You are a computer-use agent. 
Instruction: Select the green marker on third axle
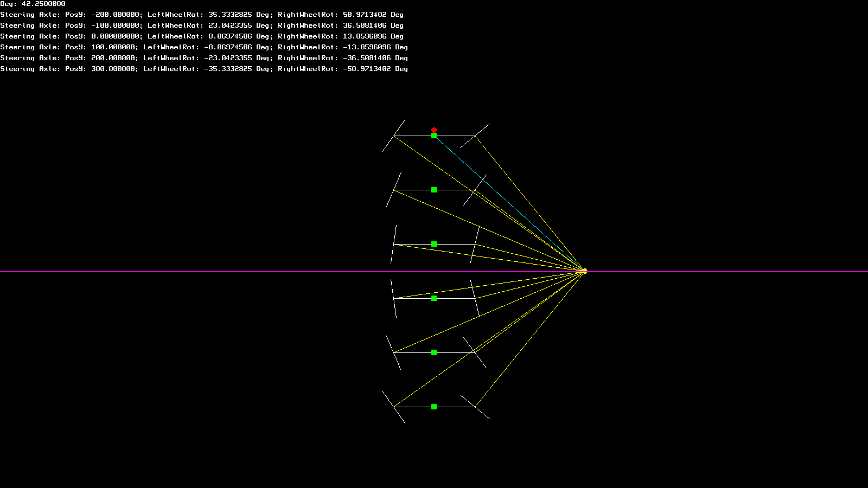click(434, 244)
